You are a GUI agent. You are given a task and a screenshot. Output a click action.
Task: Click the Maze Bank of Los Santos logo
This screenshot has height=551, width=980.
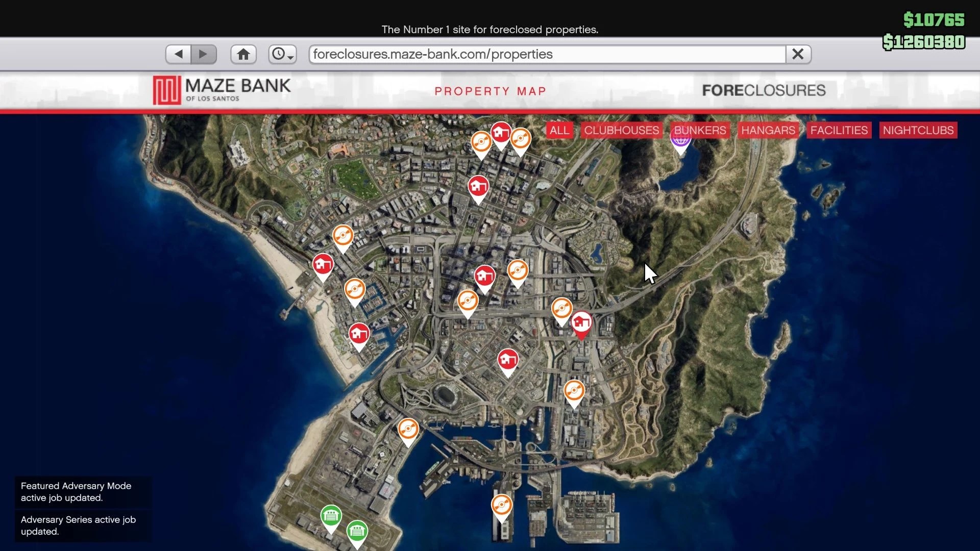222,90
